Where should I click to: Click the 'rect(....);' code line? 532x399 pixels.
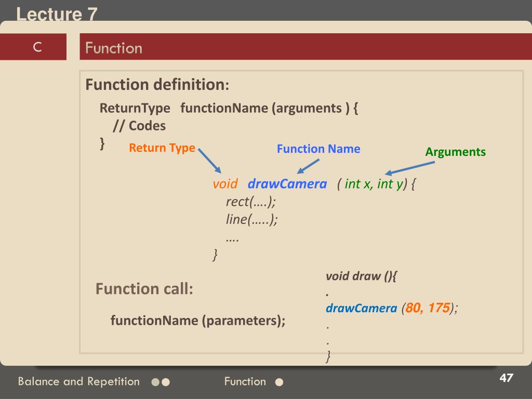point(251,202)
